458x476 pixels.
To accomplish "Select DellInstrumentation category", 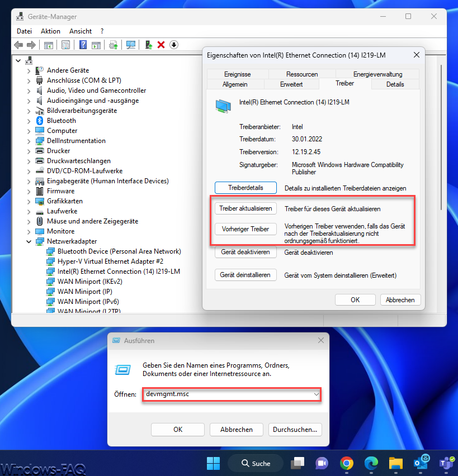I will [76, 141].
